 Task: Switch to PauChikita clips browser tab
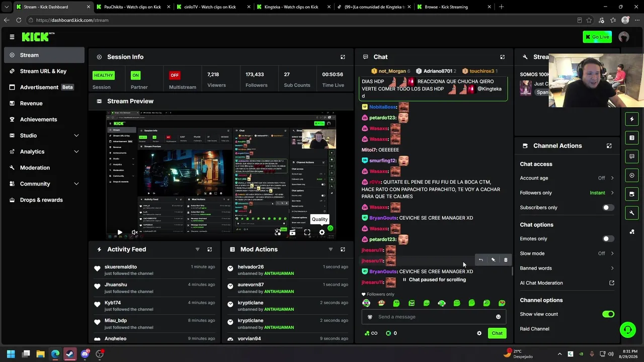coord(132,7)
